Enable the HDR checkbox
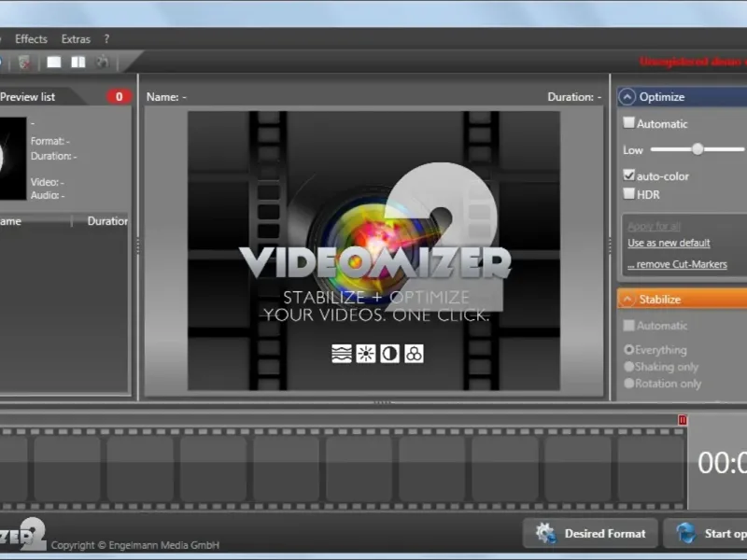The height and width of the screenshot is (560, 747). pyautogui.click(x=628, y=193)
